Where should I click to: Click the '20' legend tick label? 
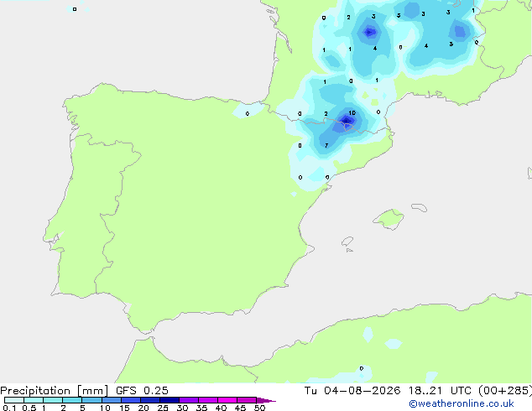[143, 408]
